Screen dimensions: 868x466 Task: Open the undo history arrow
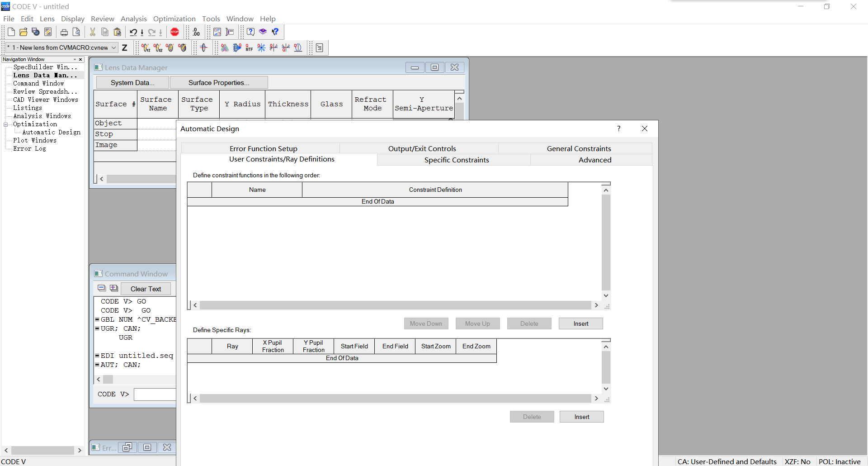tap(142, 32)
